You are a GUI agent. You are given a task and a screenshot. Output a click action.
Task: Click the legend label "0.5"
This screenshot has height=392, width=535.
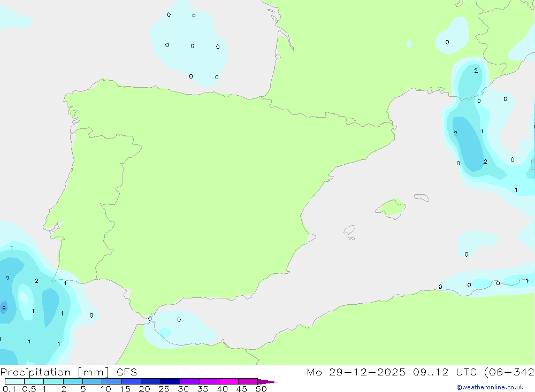29,389
